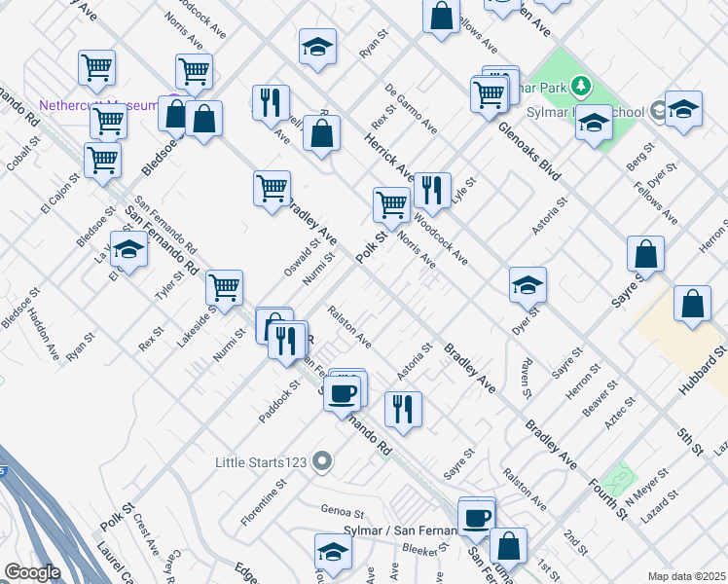Click the Lazard St street label
This screenshot has height=584, width=728.
[x=659, y=507]
